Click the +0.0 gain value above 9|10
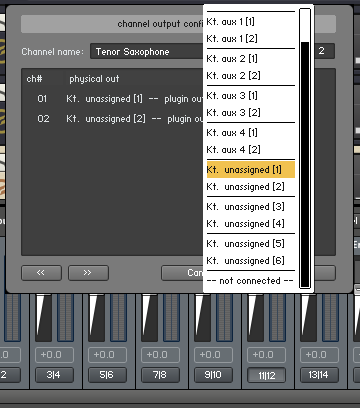This screenshot has height=408, width=360. (x=213, y=355)
